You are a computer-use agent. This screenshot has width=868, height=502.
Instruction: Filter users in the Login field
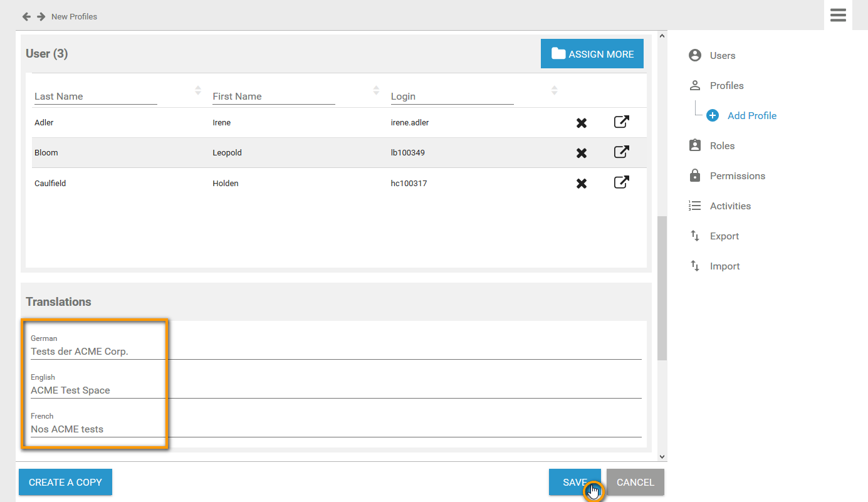coord(452,97)
